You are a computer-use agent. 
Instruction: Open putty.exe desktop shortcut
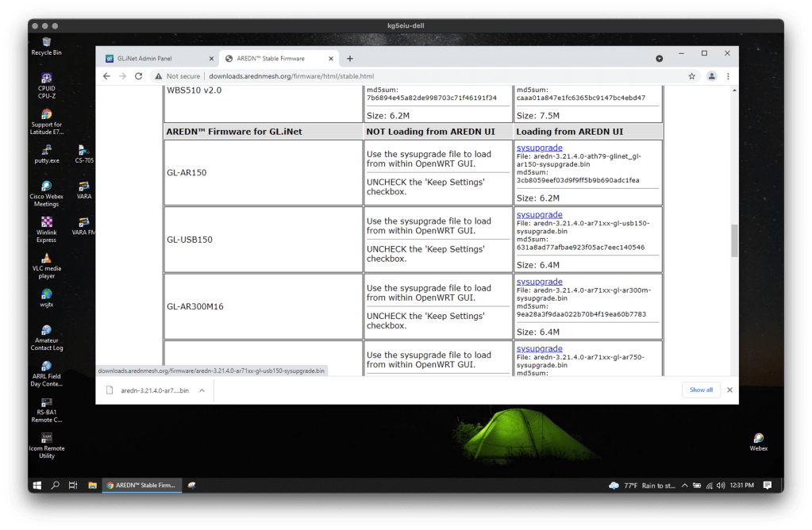pyautogui.click(x=47, y=151)
